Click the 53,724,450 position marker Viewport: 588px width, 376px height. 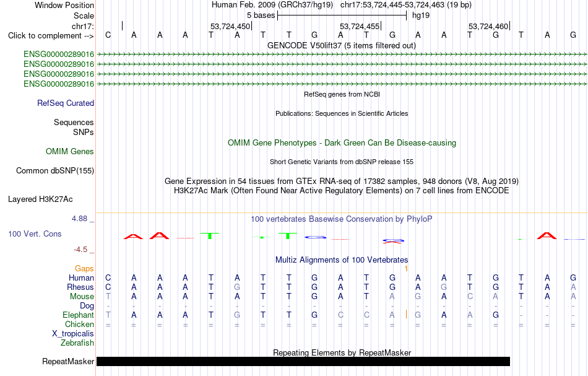[x=230, y=26]
